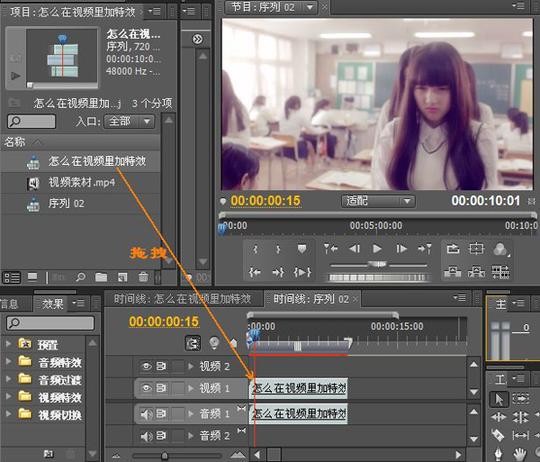Viewport: 540px width, 462px height.
Task: Toggle Safe Margins in program monitor
Action: pyautogui.click(x=476, y=249)
